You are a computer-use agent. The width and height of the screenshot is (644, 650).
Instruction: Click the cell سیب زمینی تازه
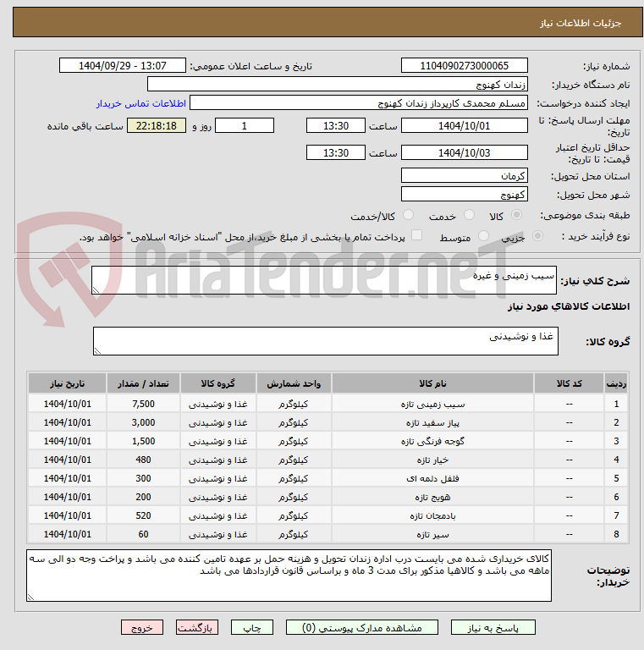click(432, 404)
